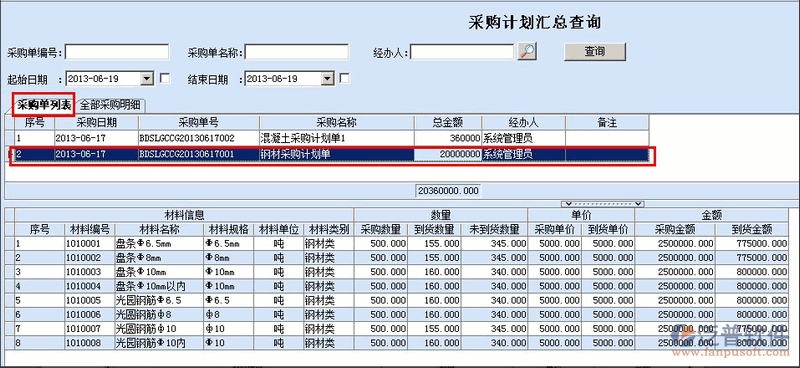This screenshot has height=368, width=800.
Task: Toggle the checkbox next to 起始日期
Action: (x=165, y=78)
